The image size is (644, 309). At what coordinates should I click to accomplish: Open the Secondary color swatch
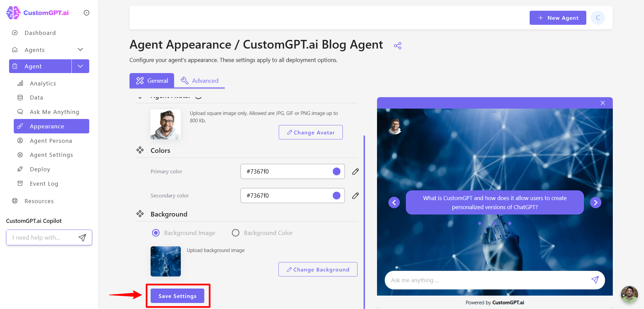[x=336, y=195]
